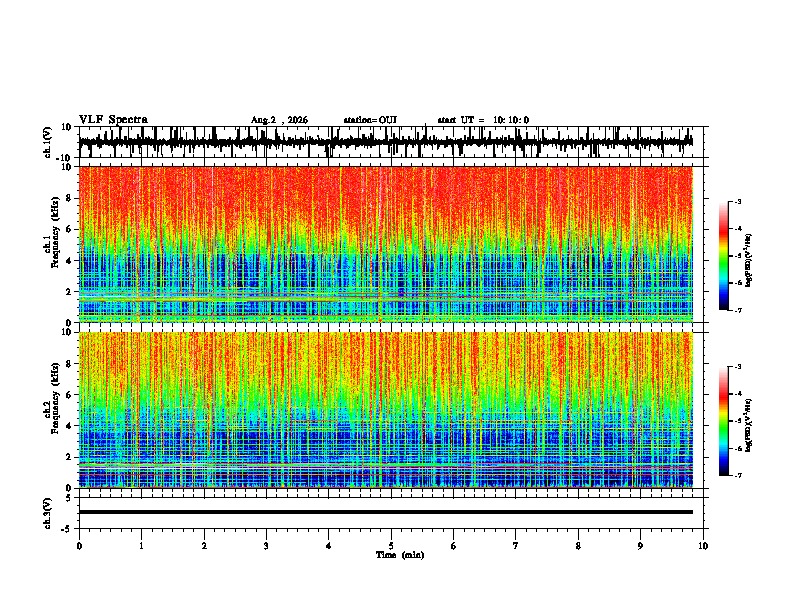This screenshot has width=792, height=612.
Task: Click the 'start UT = 10:10:0' text
Action: coord(483,120)
